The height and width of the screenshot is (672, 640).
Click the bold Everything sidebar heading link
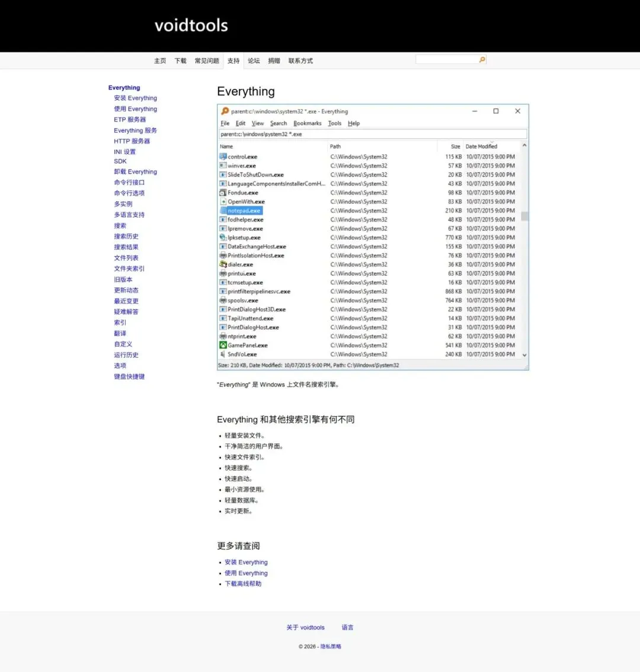[x=124, y=88]
